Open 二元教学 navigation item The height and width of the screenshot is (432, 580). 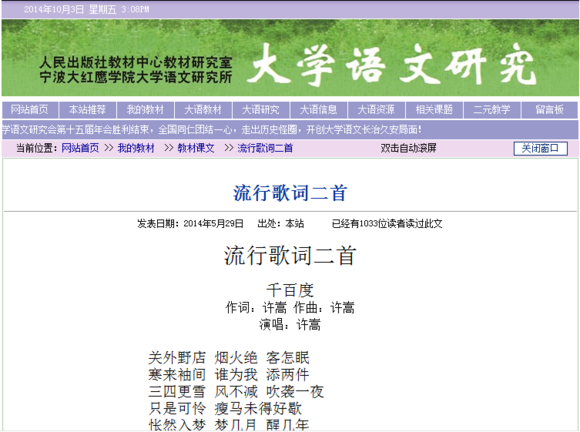(x=492, y=110)
